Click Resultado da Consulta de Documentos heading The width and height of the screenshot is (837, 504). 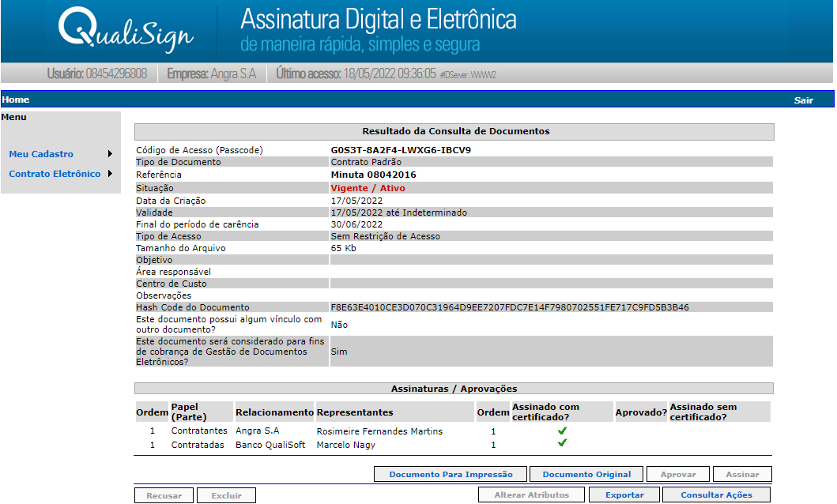[x=456, y=131]
